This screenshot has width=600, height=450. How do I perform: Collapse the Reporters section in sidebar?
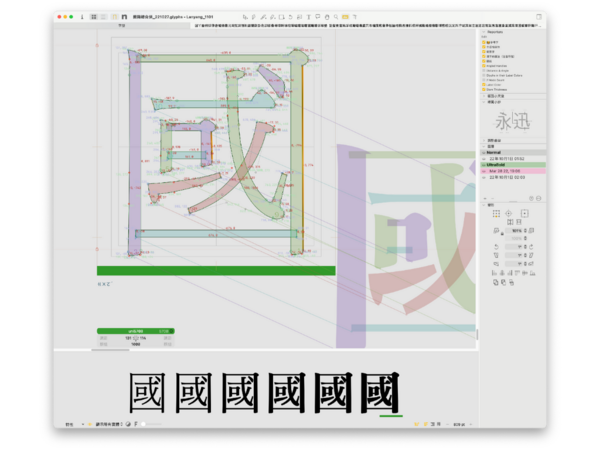point(483,30)
